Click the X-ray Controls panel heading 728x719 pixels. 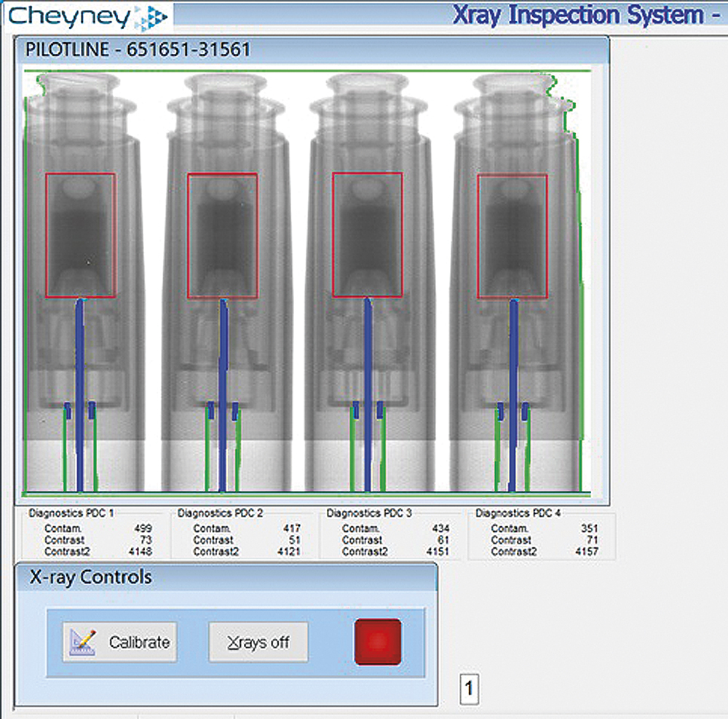pos(91,577)
